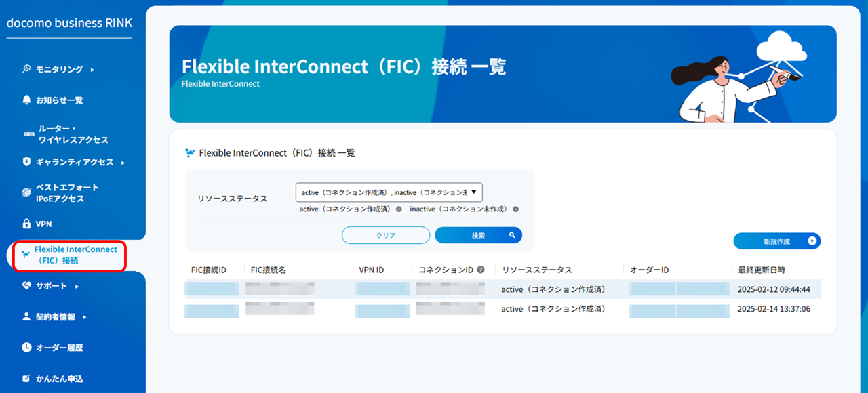Open the リソースステータス dropdown

(x=389, y=192)
